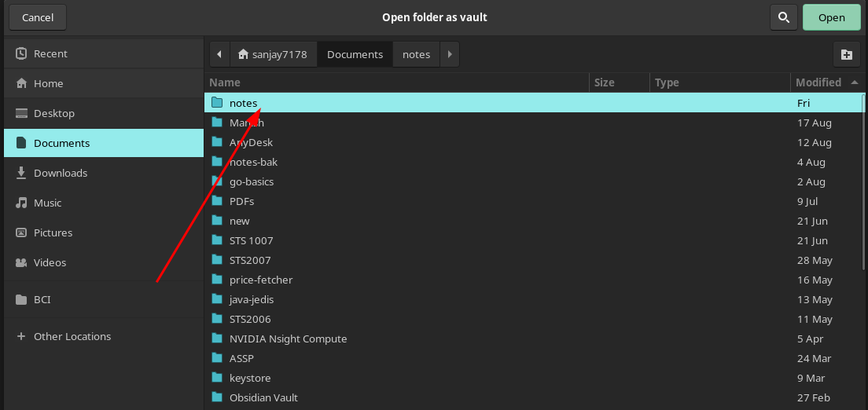
Task: Click the path bar left arrow
Action: coord(219,54)
